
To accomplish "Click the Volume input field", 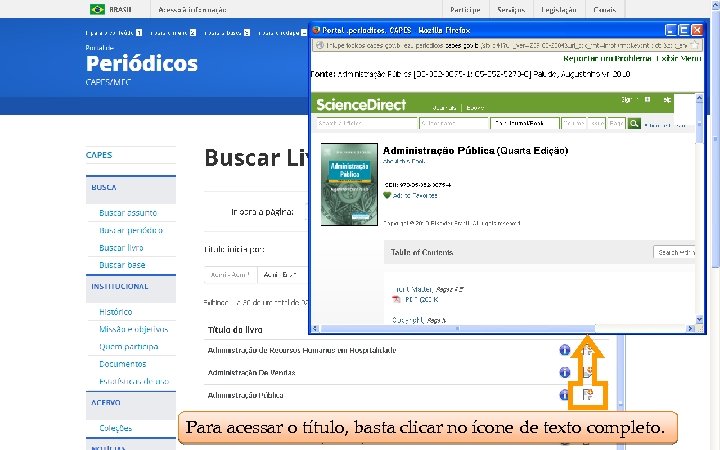I will (574, 124).
